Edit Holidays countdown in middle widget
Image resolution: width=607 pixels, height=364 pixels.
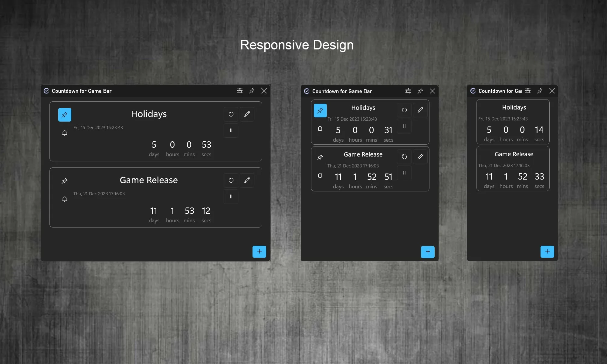pyautogui.click(x=420, y=110)
